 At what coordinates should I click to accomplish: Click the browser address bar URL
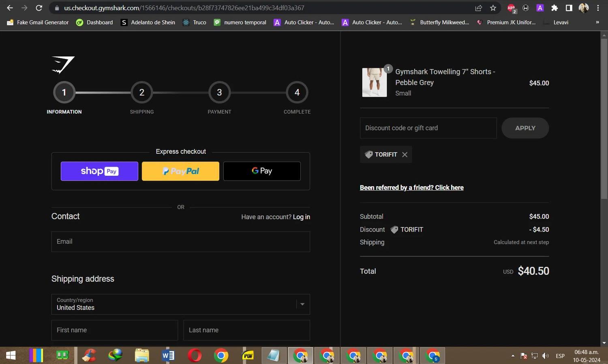click(x=184, y=8)
